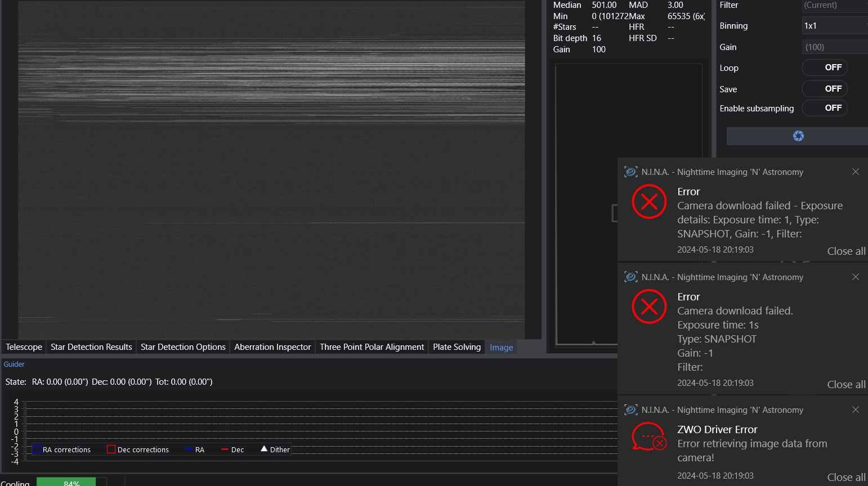Switch to the Telescope tab
The width and height of the screenshot is (868, 486).
click(x=24, y=347)
